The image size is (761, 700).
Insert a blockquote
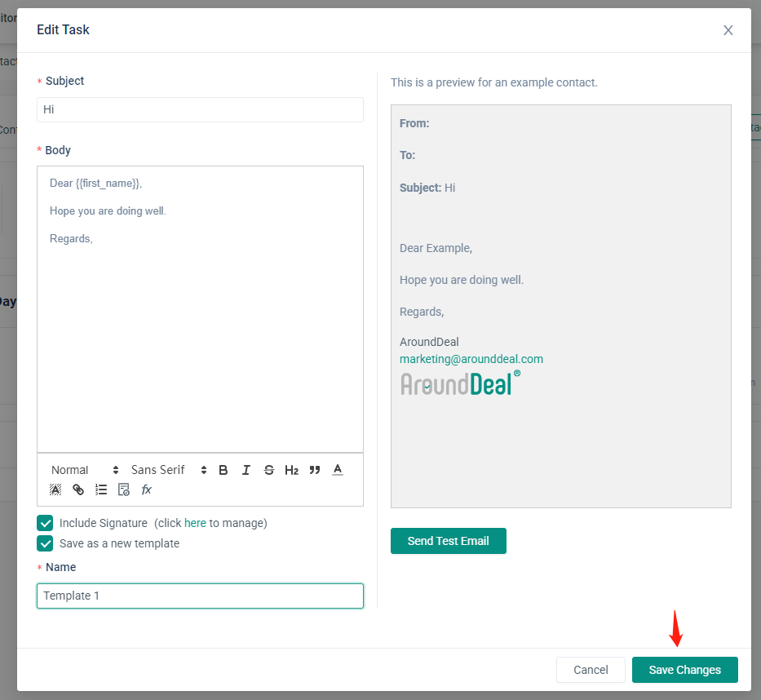click(315, 470)
